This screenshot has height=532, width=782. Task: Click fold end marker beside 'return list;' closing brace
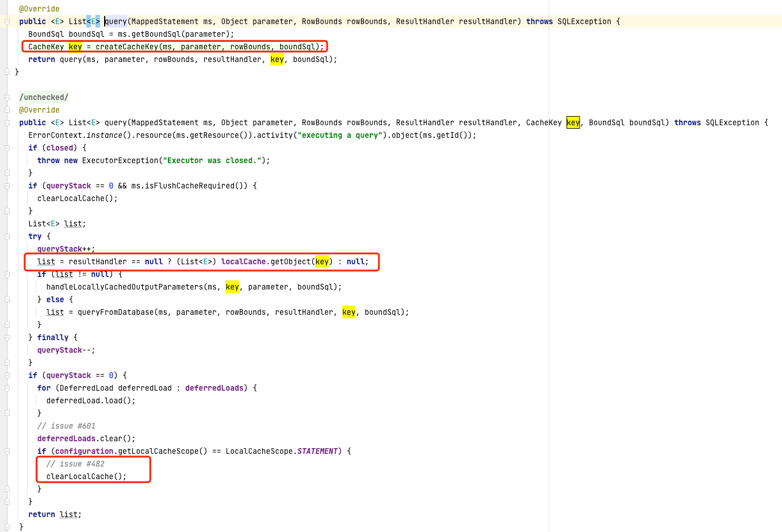point(7,527)
